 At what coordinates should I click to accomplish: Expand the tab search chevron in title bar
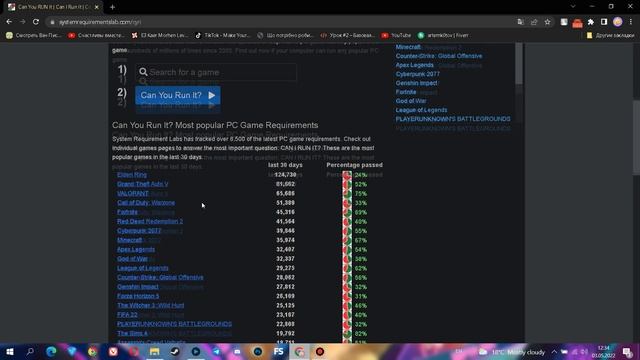pos(573,7)
